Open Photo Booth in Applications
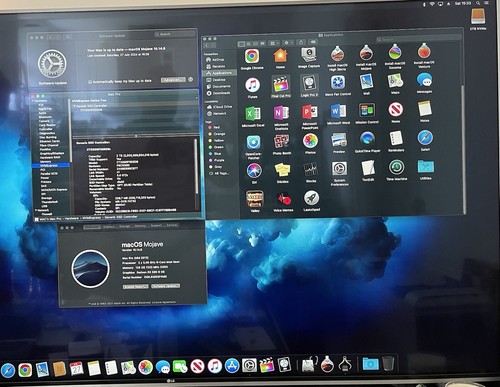 pyautogui.click(x=281, y=142)
